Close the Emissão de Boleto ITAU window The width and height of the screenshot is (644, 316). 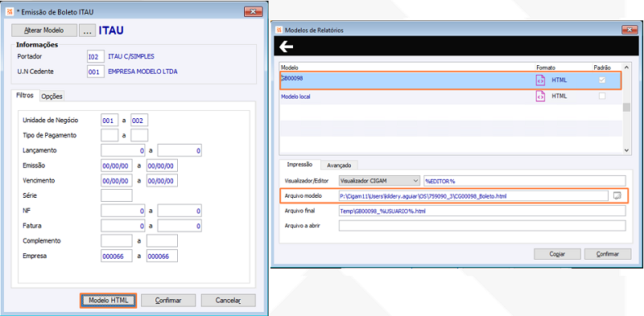(x=254, y=12)
